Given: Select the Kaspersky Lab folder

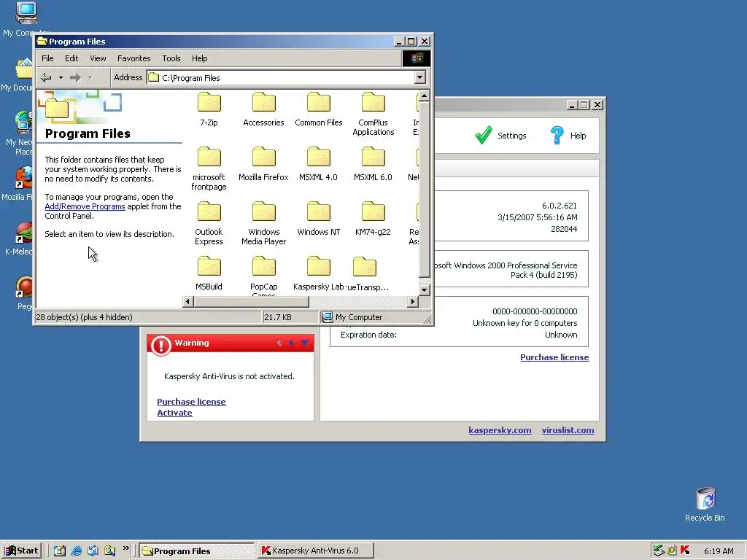Looking at the screenshot, I should 318,273.
